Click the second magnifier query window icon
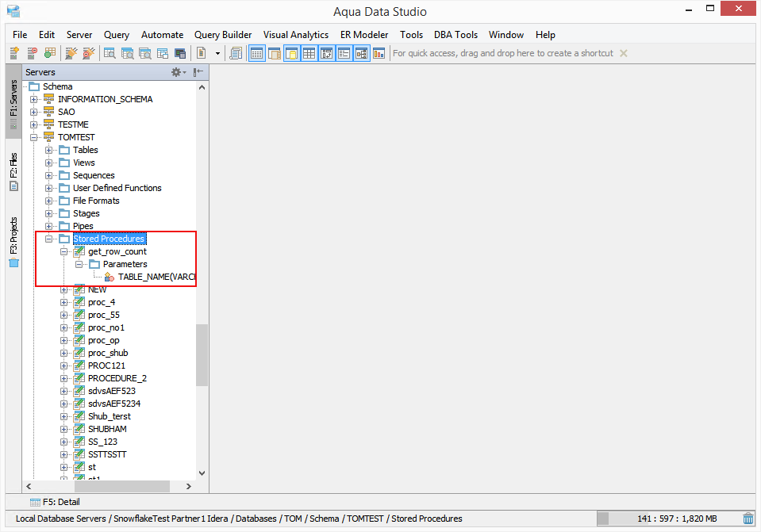The height and width of the screenshot is (532, 761). tap(127, 53)
